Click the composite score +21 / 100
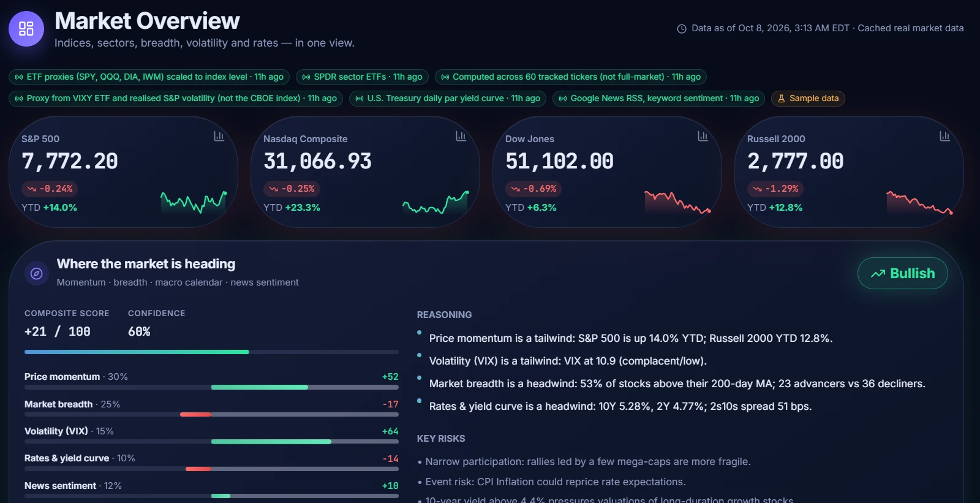Image resolution: width=980 pixels, height=503 pixels. tap(58, 331)
